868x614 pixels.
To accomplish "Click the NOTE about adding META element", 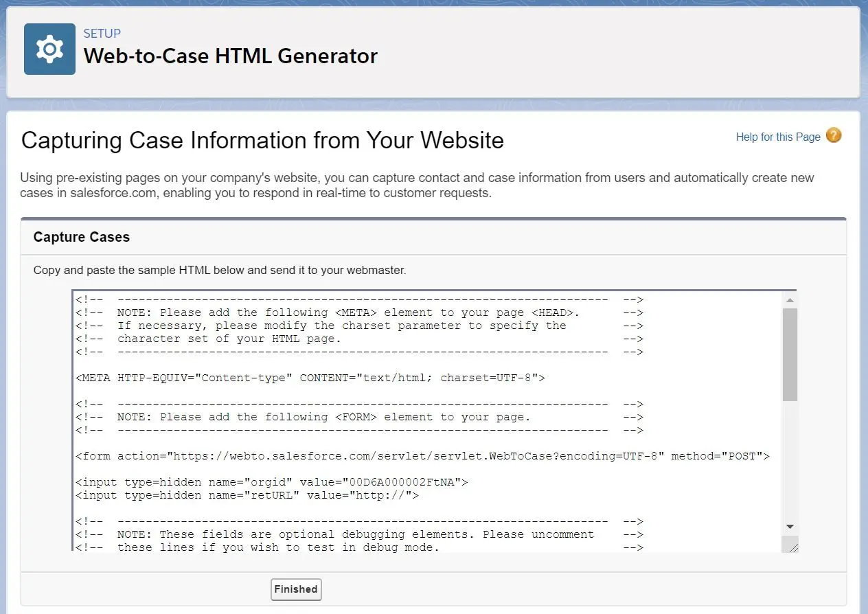I will (x=359, y=312).
